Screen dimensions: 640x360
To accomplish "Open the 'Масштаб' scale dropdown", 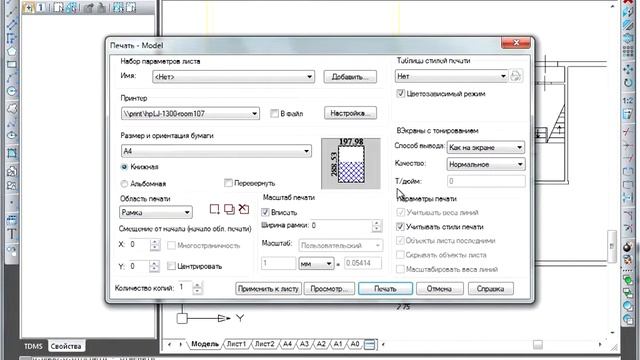I will click(341, 245).
